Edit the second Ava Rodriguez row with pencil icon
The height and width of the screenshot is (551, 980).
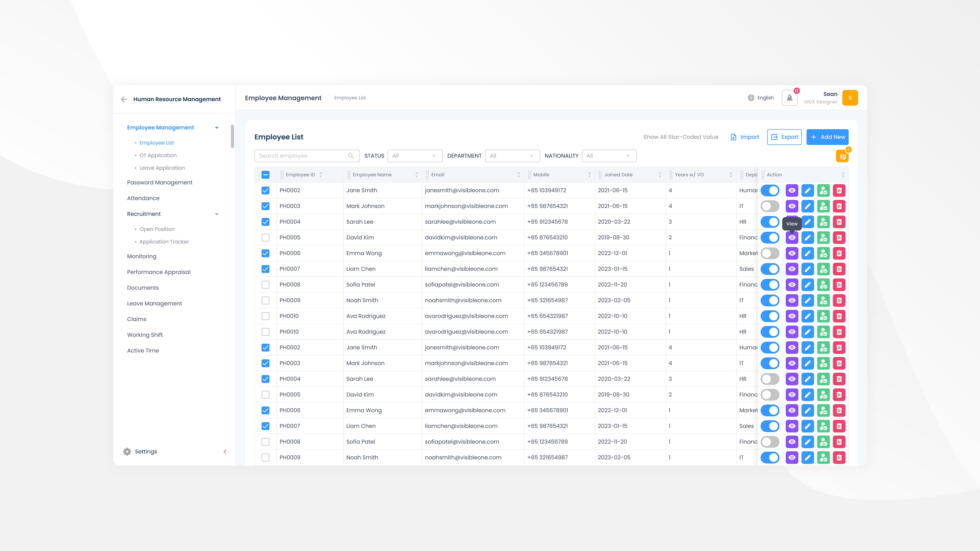808,332
